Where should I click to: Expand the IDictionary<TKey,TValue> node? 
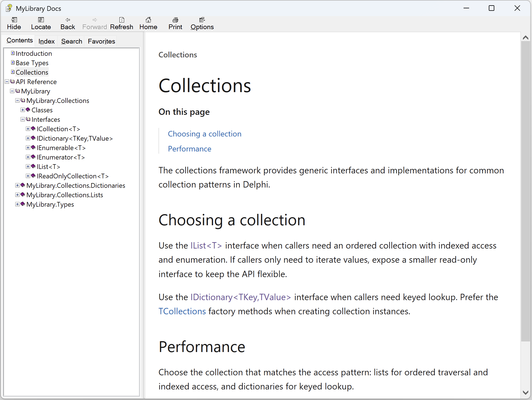28,138
